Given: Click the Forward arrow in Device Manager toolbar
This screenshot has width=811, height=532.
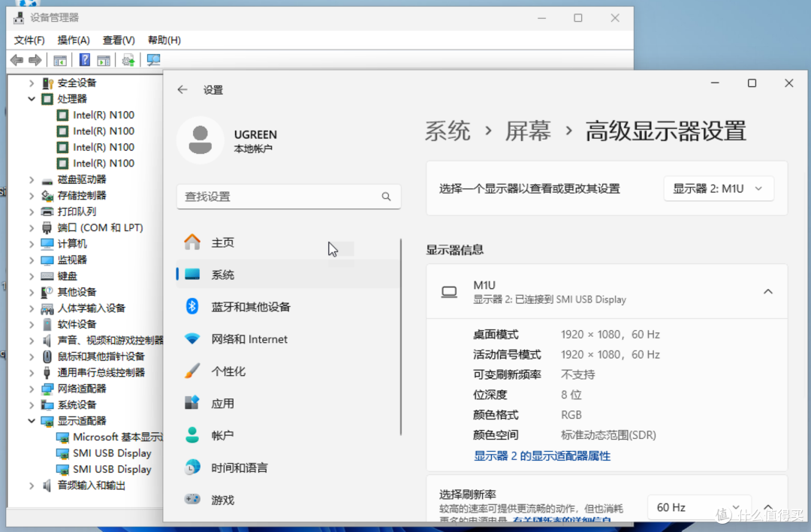Looking at the screenshot, I should (35, 60).
